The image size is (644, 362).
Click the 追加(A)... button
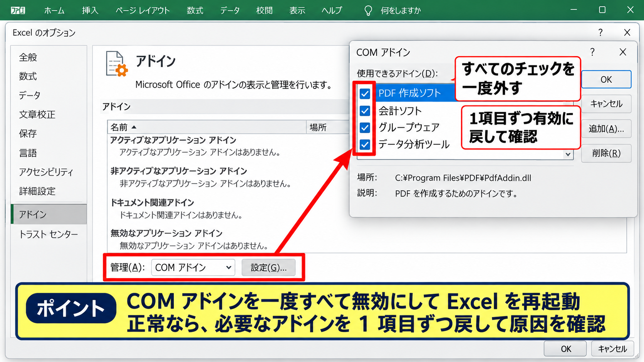point(606,128)
